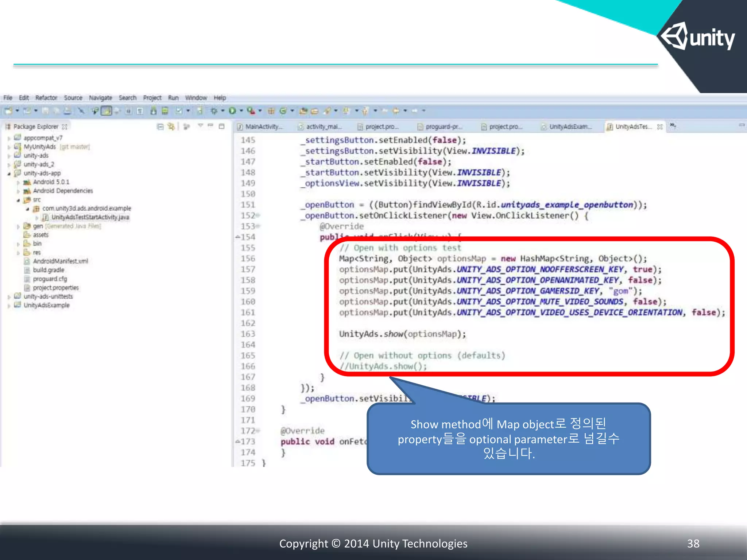
Task: Expand the appcompat_v7 project
Action: tap(9, 139)
